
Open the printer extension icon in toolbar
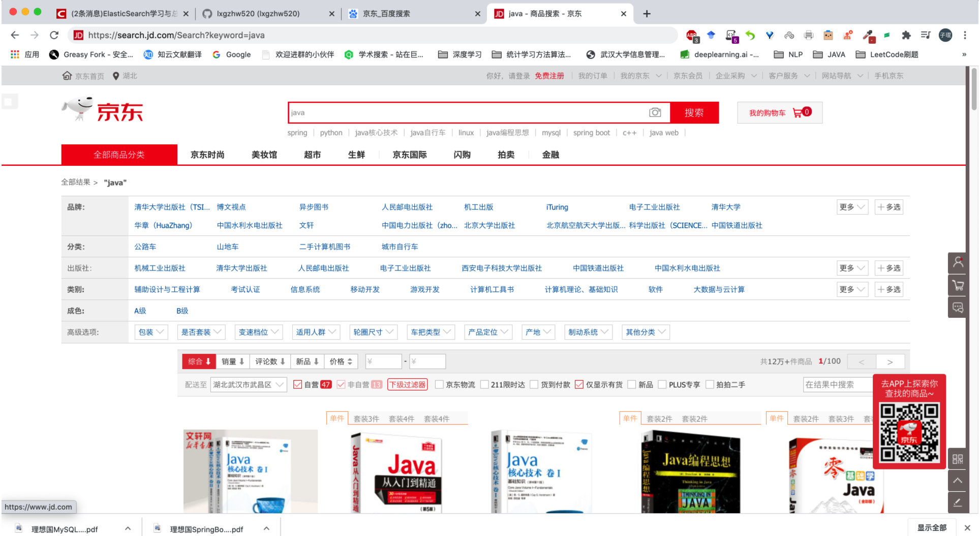pos(809,35)
